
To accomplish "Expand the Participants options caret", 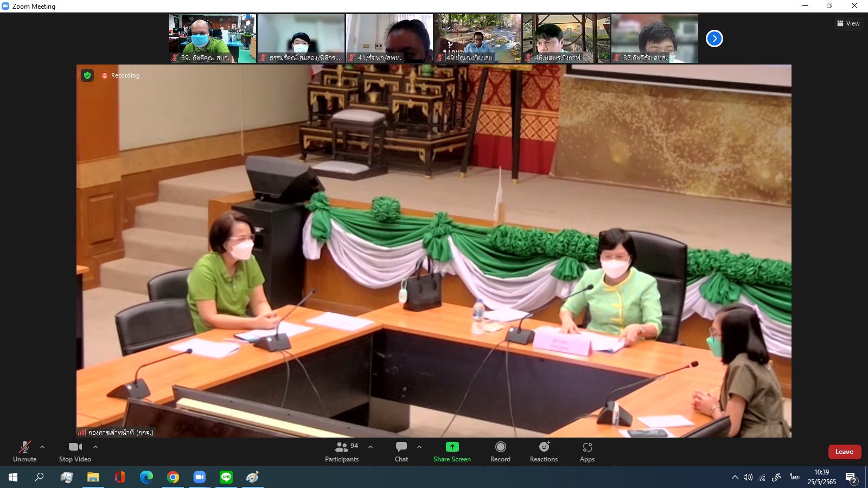I will click(371, 447).
